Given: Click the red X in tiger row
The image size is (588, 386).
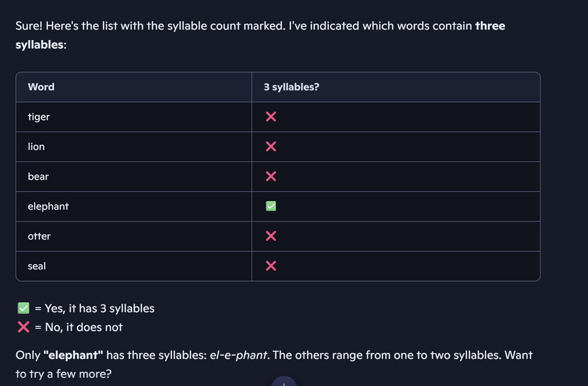Looking at the screenshot, I should click(x=271, y=117).
